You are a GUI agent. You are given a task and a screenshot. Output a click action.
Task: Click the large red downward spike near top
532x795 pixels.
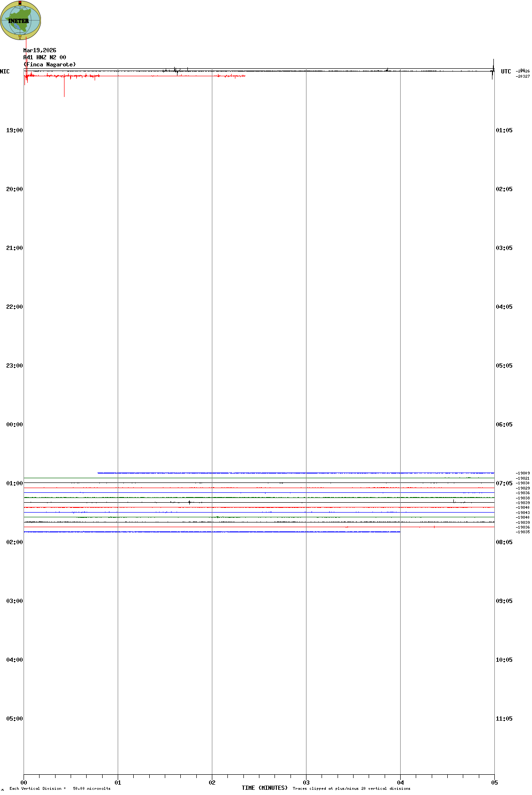click(x=64, y=89)
